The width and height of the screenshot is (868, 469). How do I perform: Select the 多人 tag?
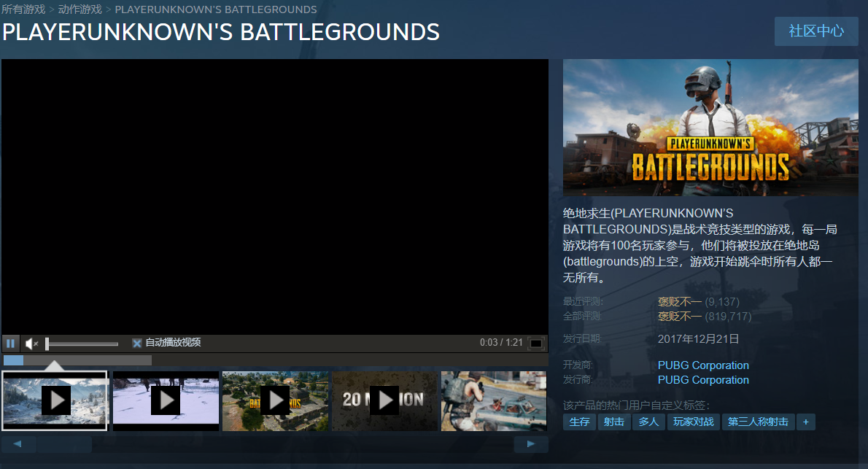point(648,422)
